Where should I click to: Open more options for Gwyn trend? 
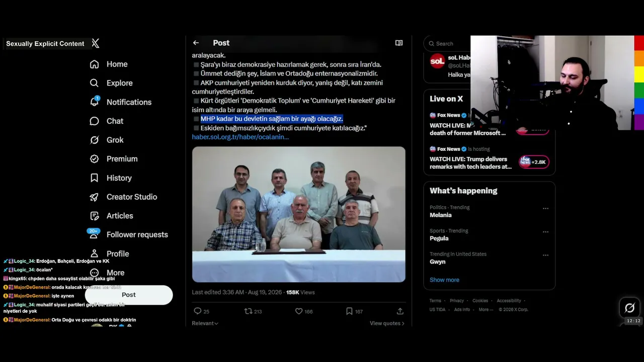click(545, 255)
